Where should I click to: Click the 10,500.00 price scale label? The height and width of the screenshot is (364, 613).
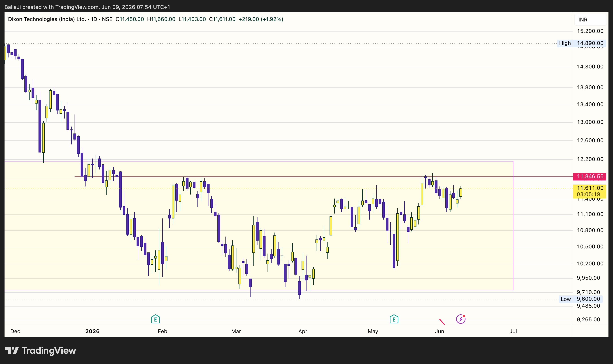[590, 247]
